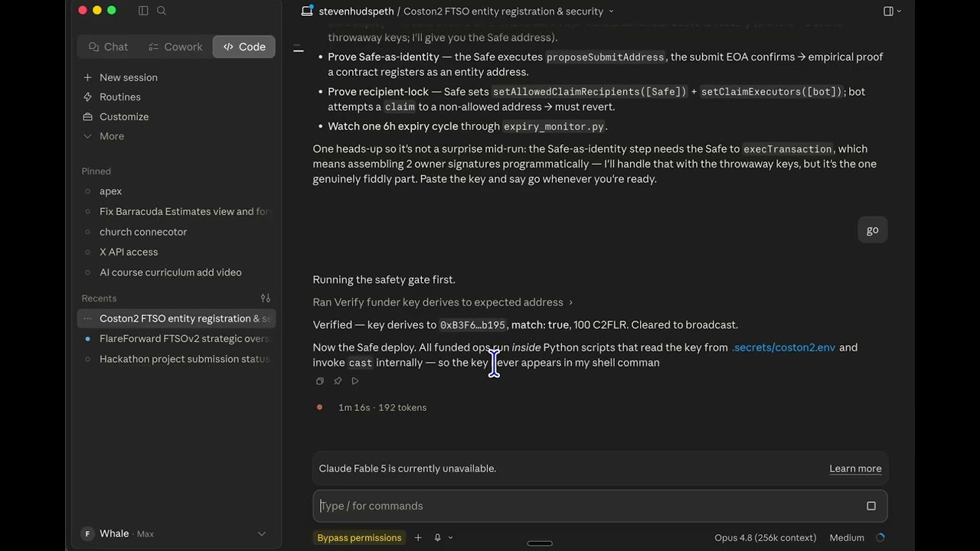
Task: Click the Whale account avatar
Action: click(87, 533)
